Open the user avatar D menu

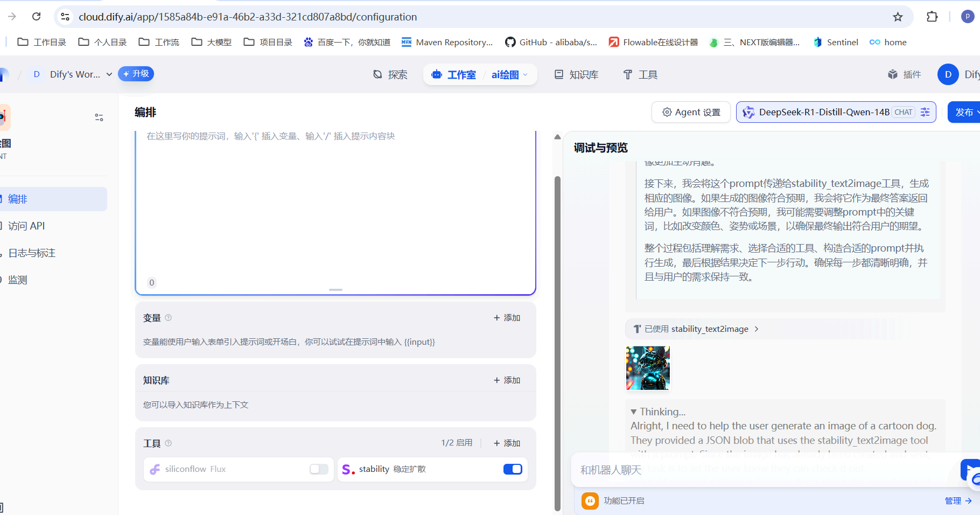[948, 74]
